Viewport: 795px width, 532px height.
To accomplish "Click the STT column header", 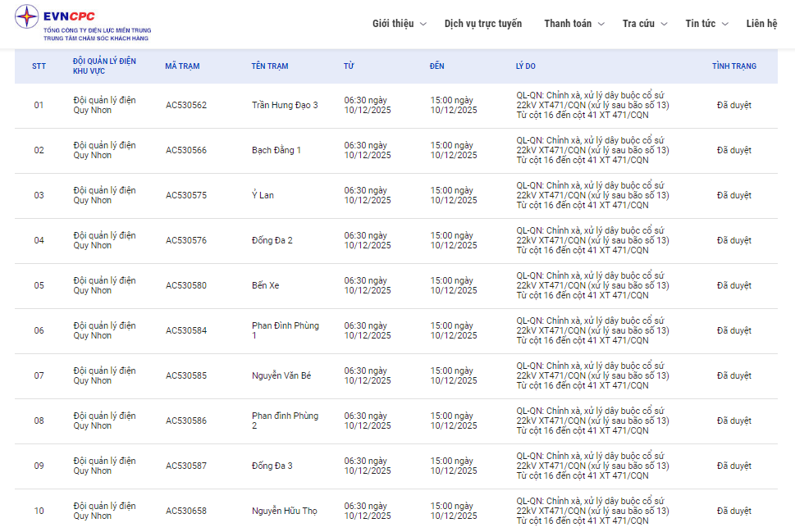I will 39,66.
